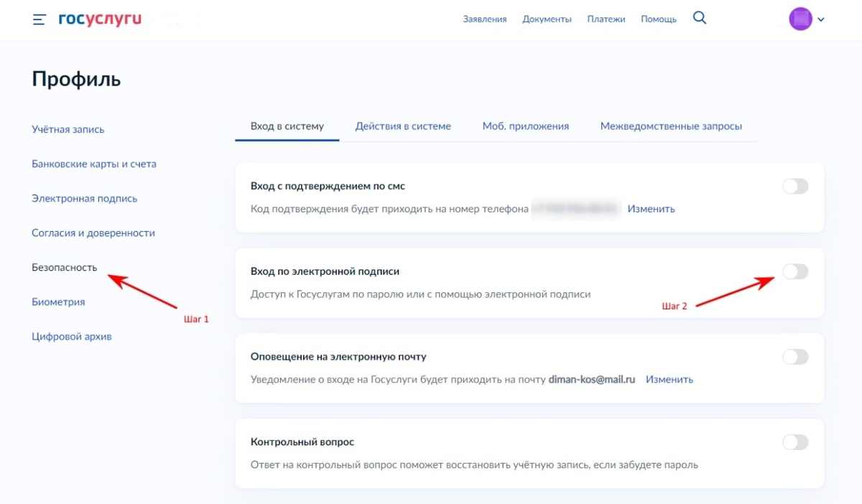Open Цифровой архив in the sidebar
The image size is (862, 504).
pyautogui.click(x=72, y=336)
